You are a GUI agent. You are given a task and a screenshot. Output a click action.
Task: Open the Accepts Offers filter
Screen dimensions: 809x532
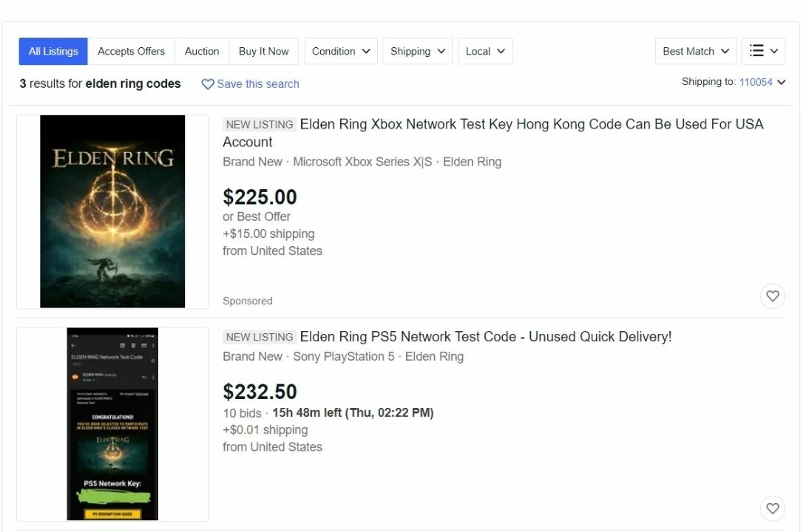click(131, 51)
